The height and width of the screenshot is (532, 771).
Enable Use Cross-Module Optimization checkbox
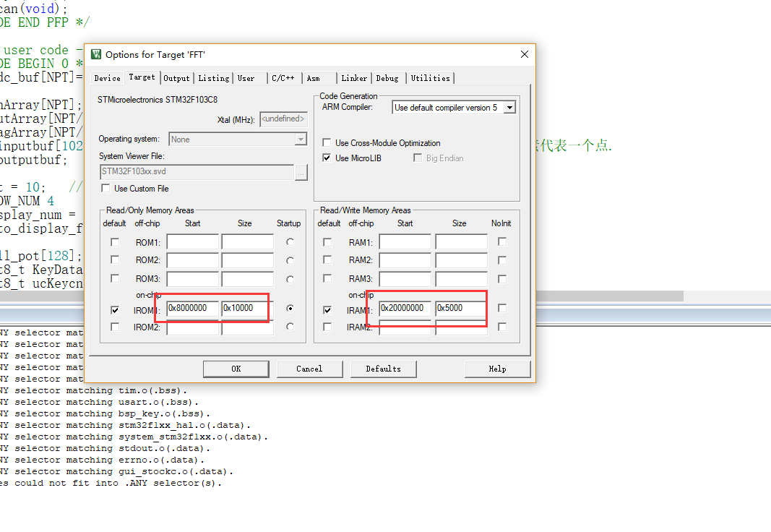[327, 143]
